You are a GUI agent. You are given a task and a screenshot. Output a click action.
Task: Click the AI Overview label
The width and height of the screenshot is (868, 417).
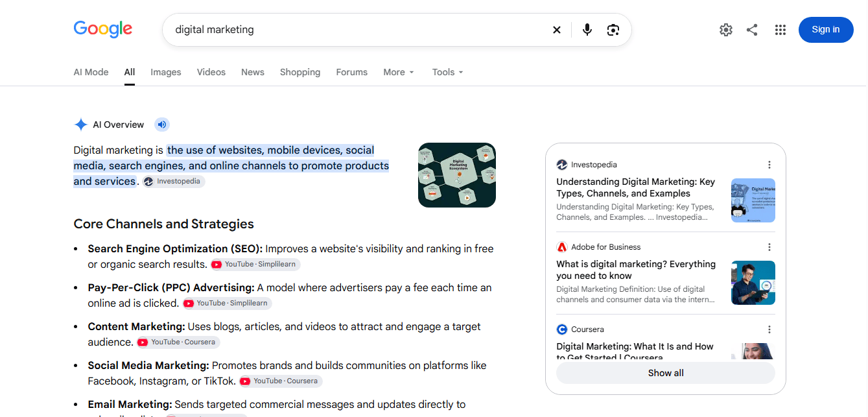[119, 125]
